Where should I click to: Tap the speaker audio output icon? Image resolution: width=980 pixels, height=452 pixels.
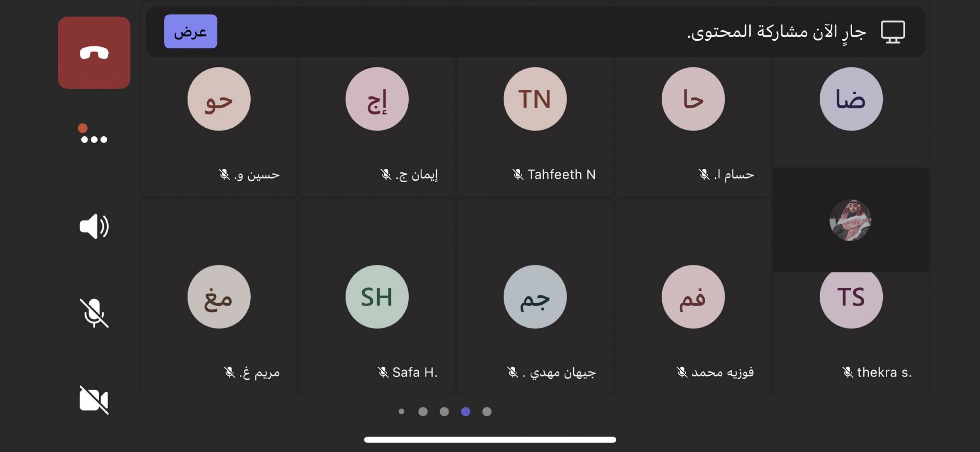pos(94,226)
